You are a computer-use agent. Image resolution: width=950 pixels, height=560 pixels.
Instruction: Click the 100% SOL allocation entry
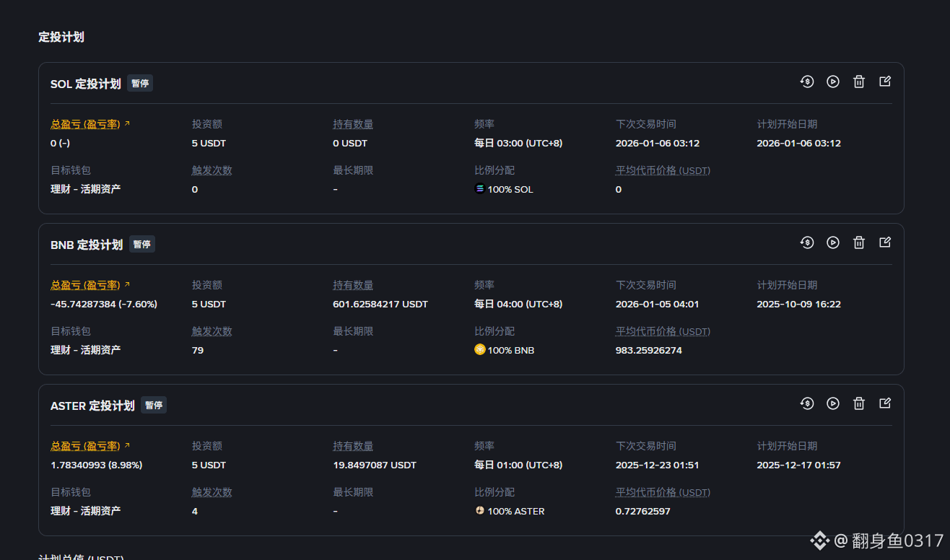coord(504,189)
